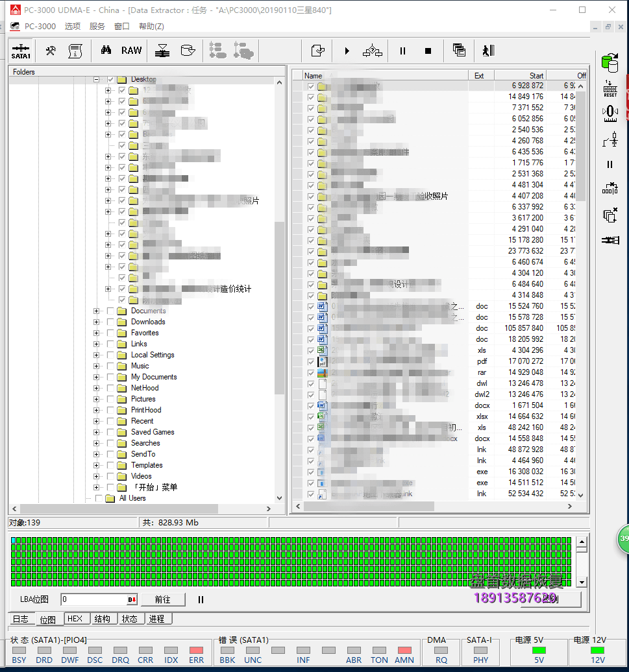
Task: Check the Music folder checkbox
Action: click(x=110, y=366)
